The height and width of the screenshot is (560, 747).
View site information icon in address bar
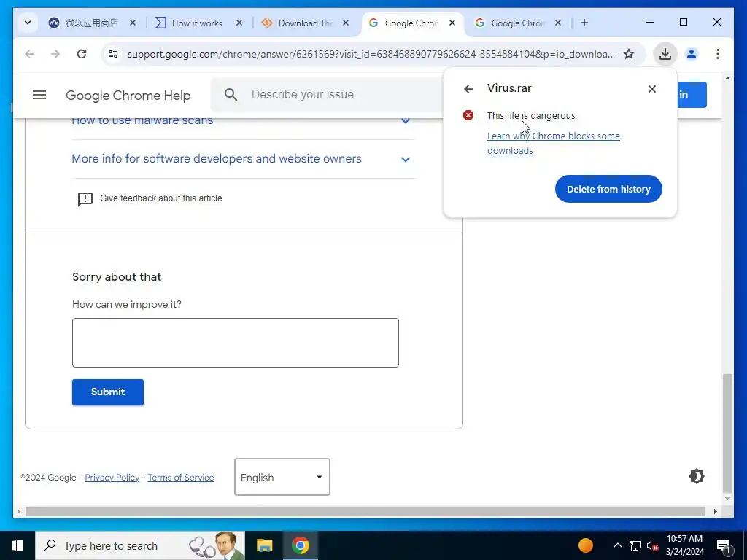[x=113, y=54]
